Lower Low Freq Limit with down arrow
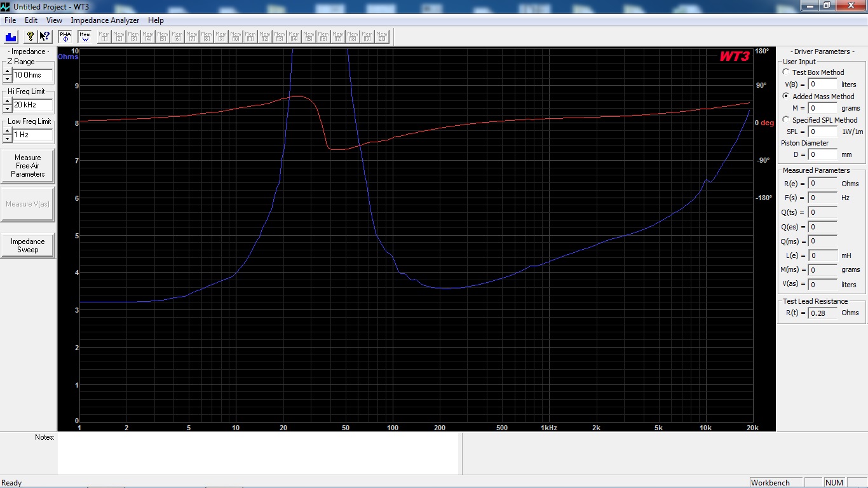The width and height of the screenshot is (868, 488). tap(8, 139)
